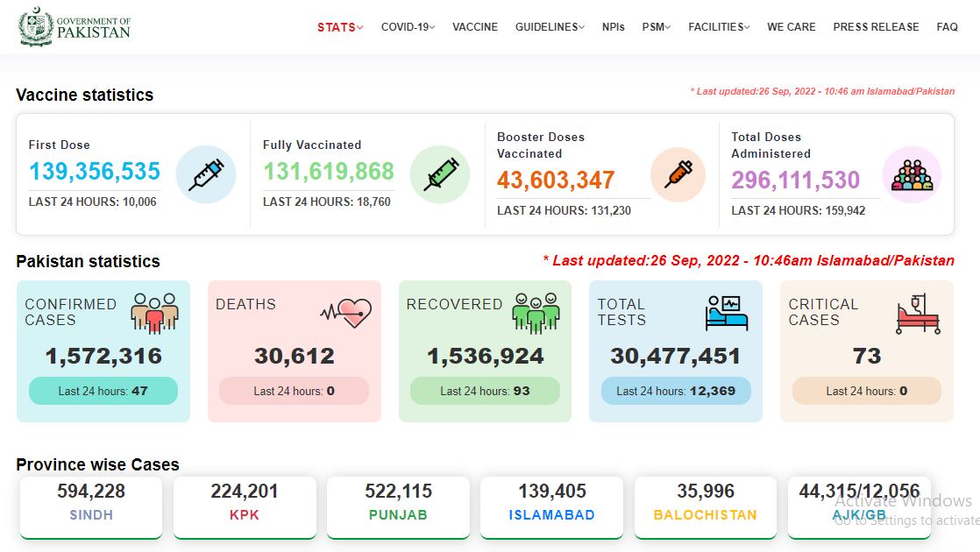Click the Confirmed Cases last 24 hours pill
The image size is (980, 552).
[103, 391]
